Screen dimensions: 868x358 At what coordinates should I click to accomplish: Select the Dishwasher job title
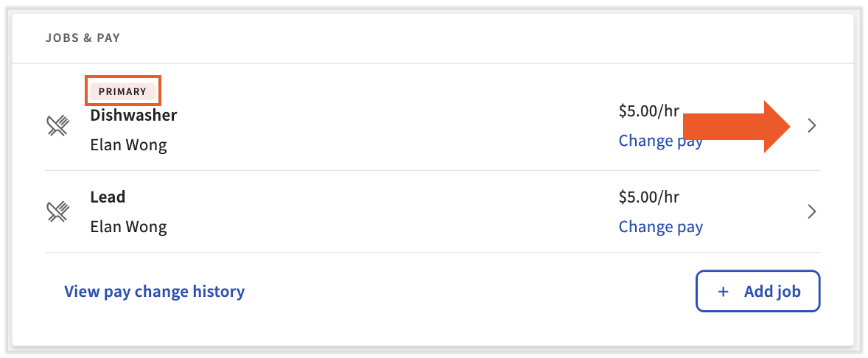133,115
